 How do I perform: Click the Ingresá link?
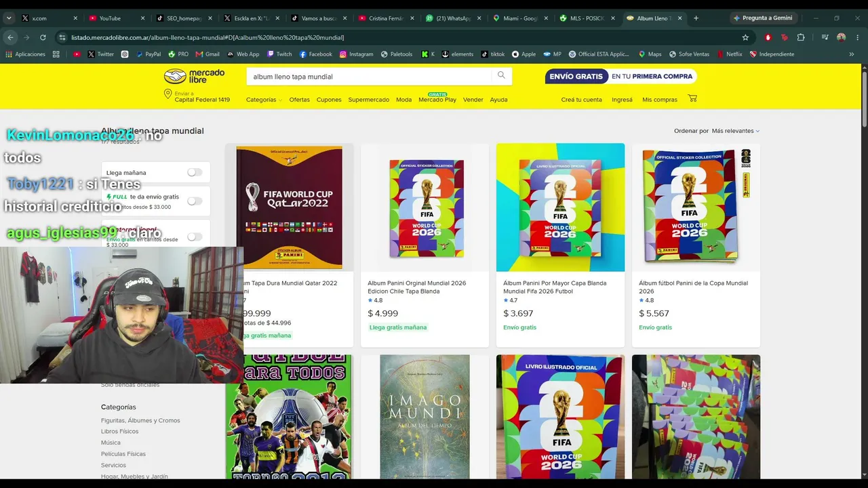[622, 100]
